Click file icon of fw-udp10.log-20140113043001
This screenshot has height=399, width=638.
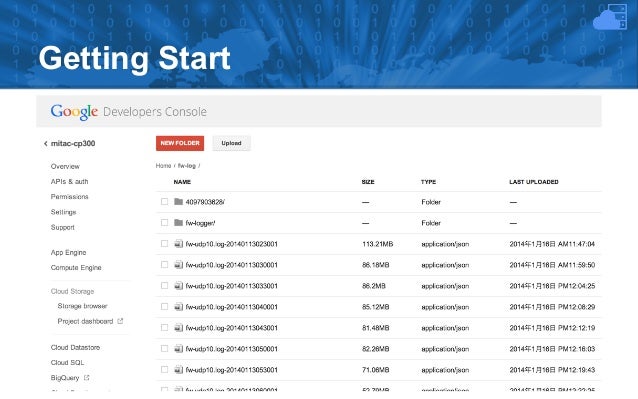(x=178, y=327)
